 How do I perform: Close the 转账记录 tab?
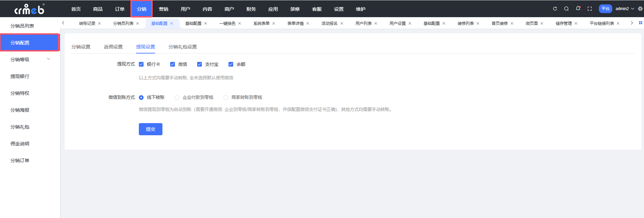99,24
